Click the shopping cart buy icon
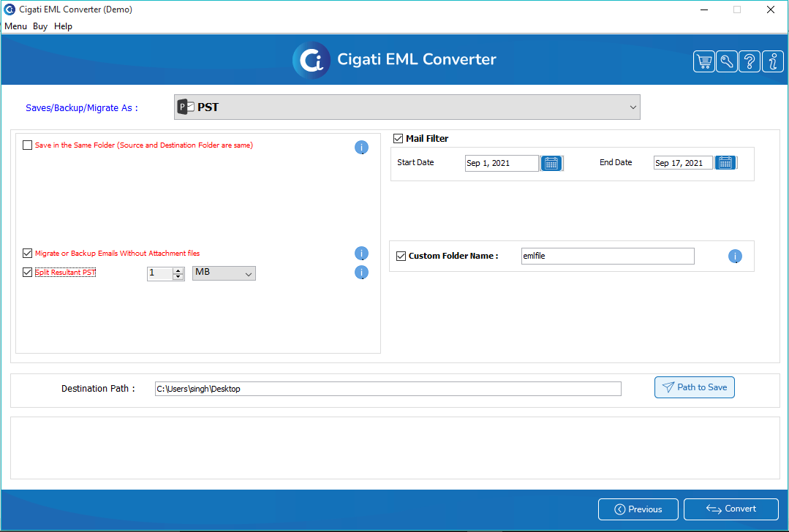This screenshot has height=532, width=789. (704, 62)
